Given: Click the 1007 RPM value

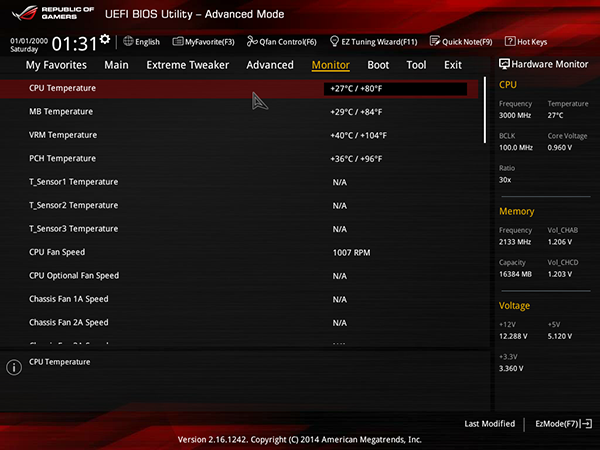Looking at the screenshot, I should [351, 253].
